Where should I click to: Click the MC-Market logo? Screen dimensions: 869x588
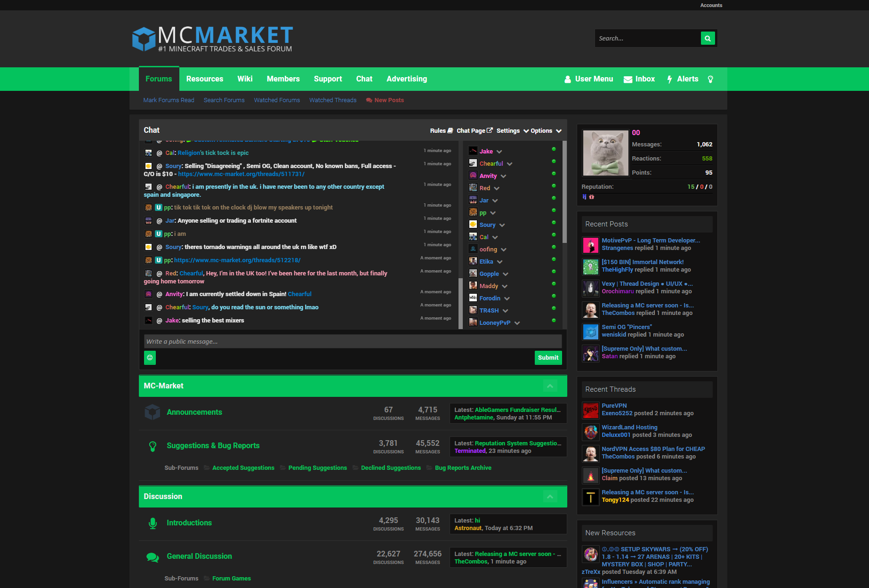click(213, 39)
